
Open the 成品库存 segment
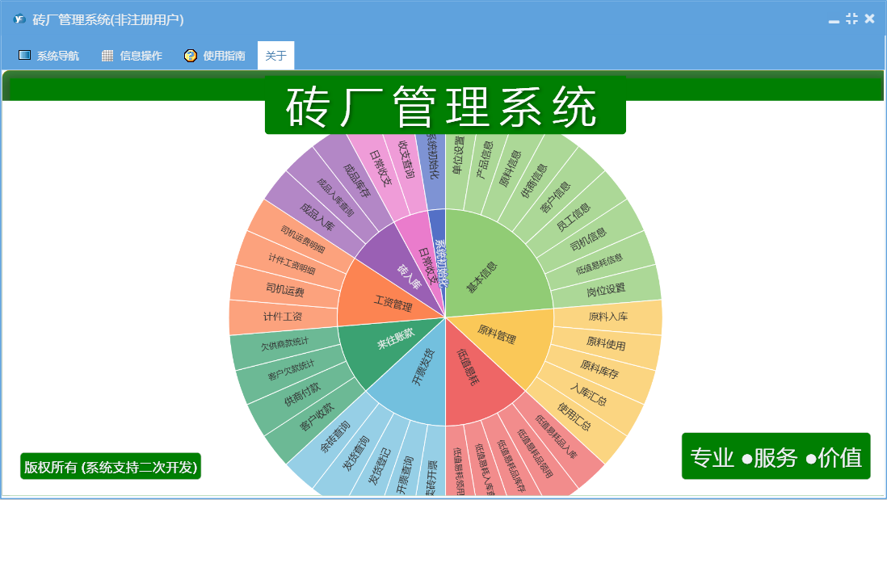tap(356, 181)
